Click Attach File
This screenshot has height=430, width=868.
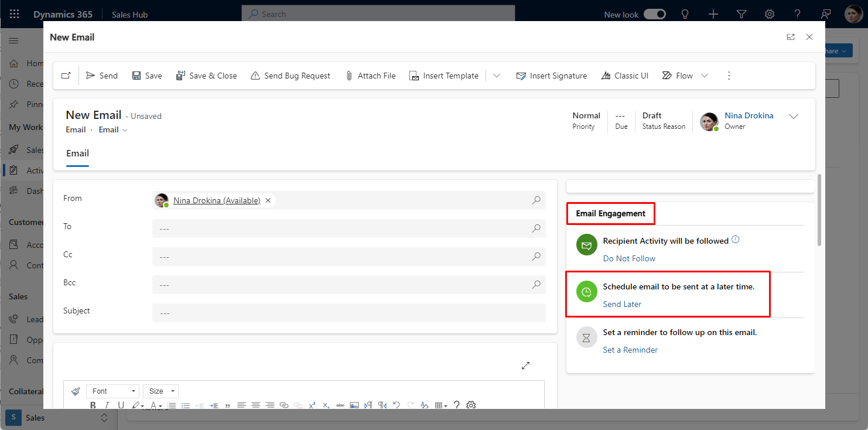(x=370, y=76)
